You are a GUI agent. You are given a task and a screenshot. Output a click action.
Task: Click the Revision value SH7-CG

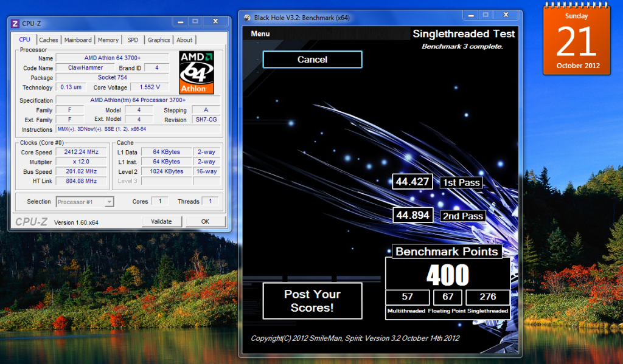coord(206,120)
